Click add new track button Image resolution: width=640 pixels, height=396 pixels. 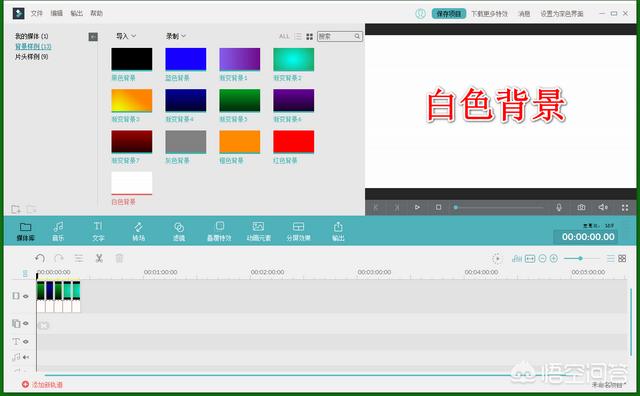click(42, 385)
